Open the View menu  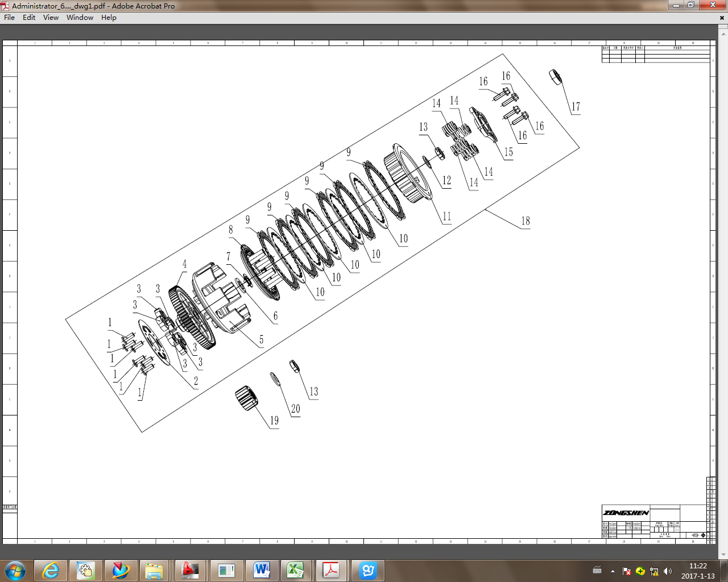click(x=50, y=18)
